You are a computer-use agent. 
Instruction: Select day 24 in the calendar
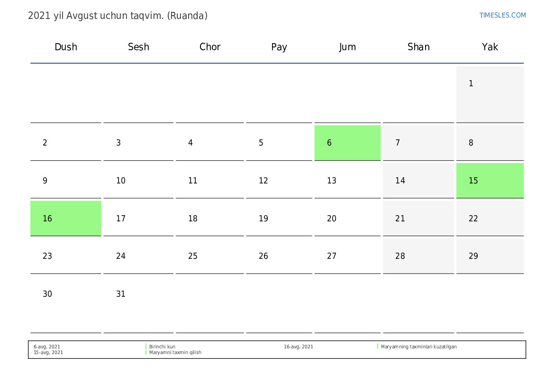point(138,256)
